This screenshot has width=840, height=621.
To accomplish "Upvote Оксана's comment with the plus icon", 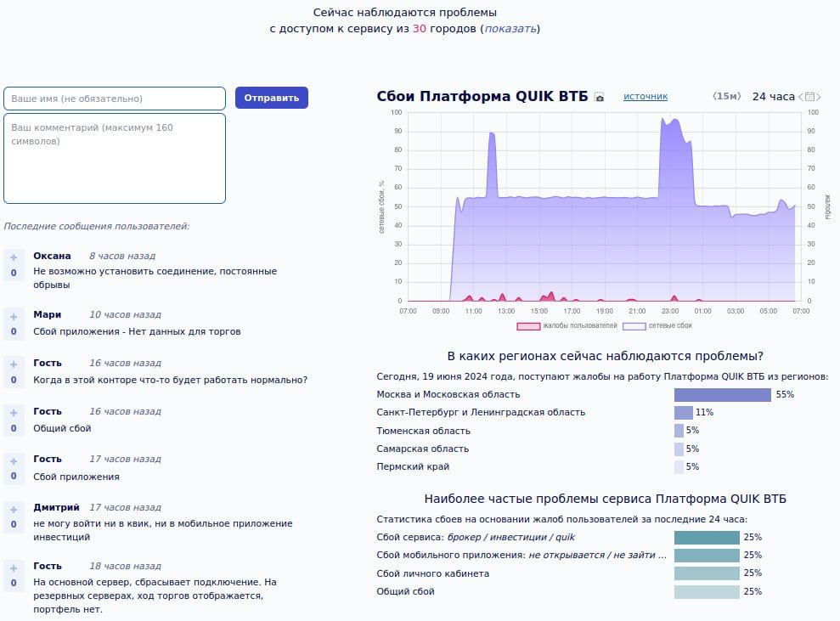I will coord(14,257).
